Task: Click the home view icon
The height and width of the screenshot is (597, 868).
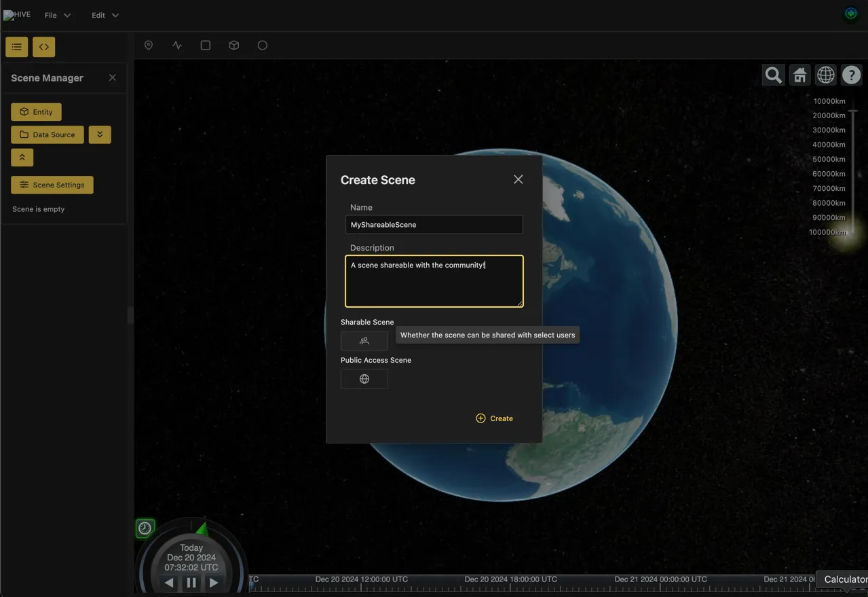Action: pyautogui.click(x=799, y=75)
